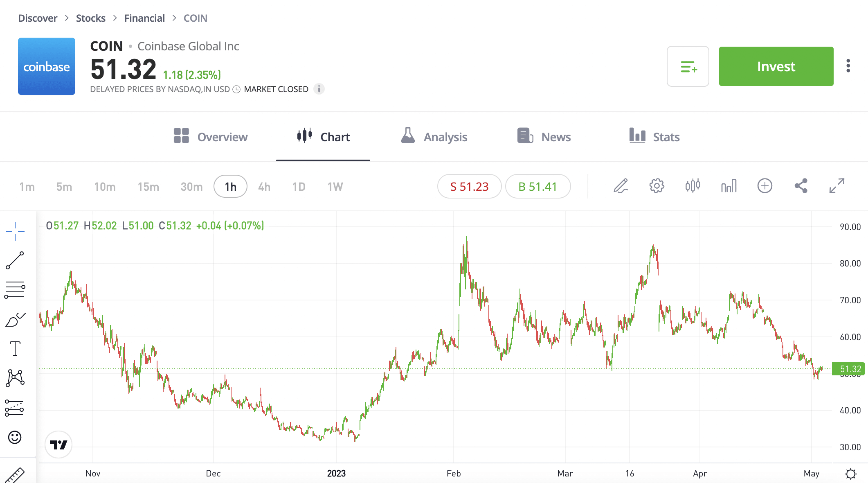
Task: Open the indicators menu
Action: point(729,186)
